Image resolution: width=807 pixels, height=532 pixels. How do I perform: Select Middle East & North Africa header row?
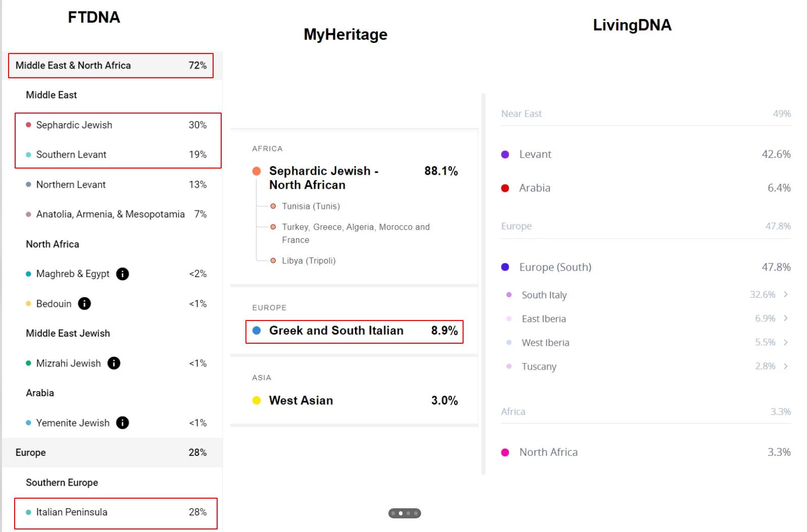(x=111, y=66)
